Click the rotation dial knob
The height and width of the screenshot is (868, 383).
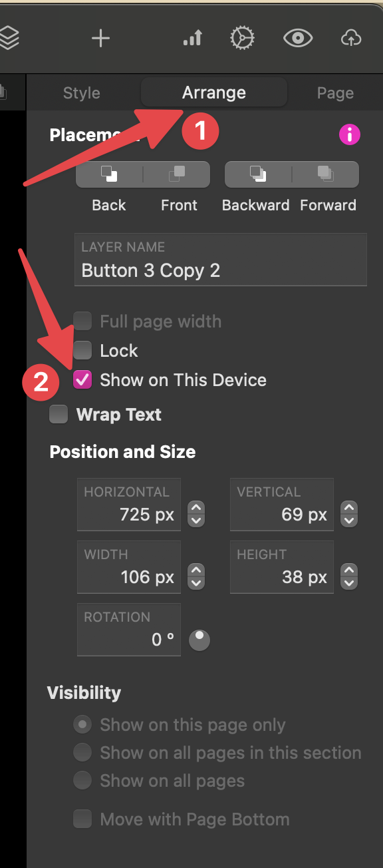pyautogui.click(x=199, y=640)
